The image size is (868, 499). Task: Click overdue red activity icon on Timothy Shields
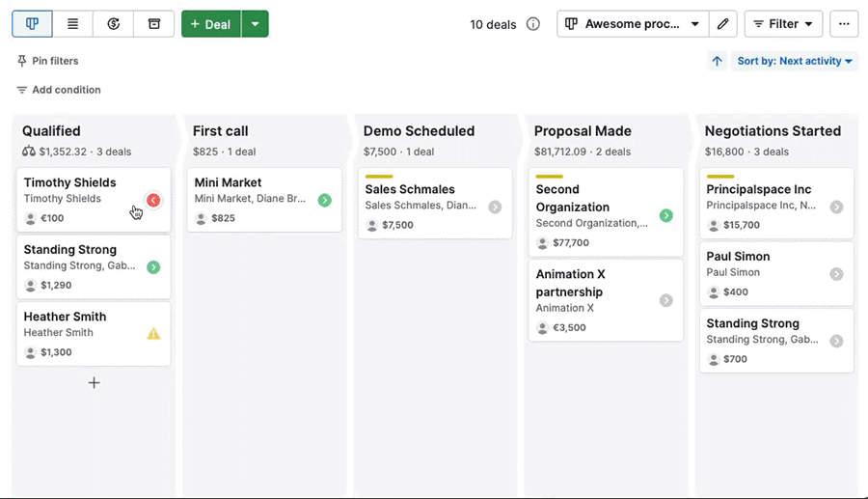(x=153, y=200)
